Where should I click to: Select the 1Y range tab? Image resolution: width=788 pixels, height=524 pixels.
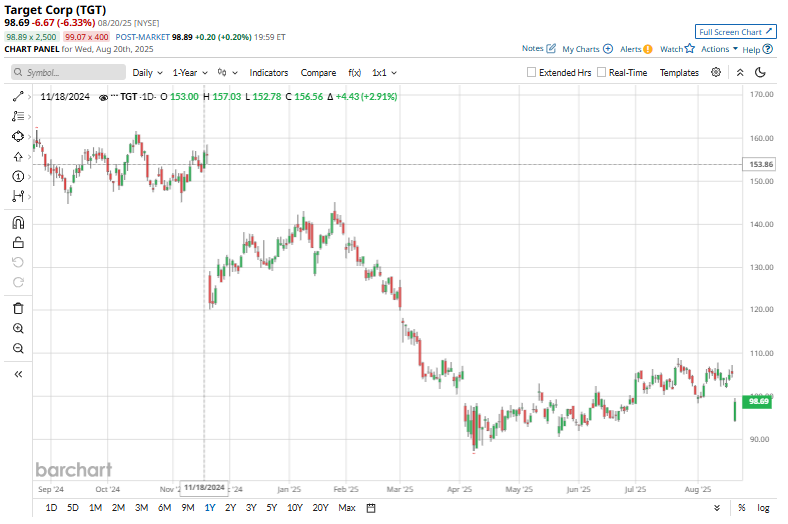(210, 508)
